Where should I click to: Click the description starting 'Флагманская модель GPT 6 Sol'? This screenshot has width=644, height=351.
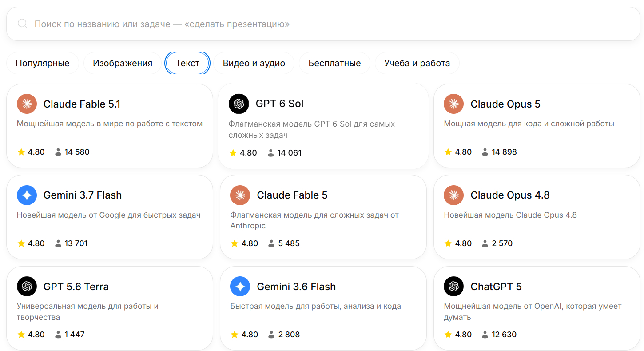coord(312,129)
